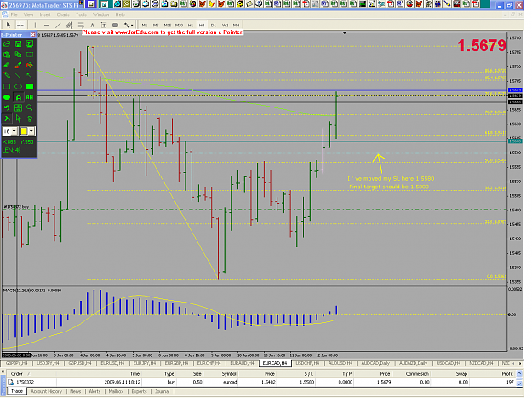Choose e-Pointer straight line tool
This screenshot has height=398, width=532.
(x=19, y=76)
